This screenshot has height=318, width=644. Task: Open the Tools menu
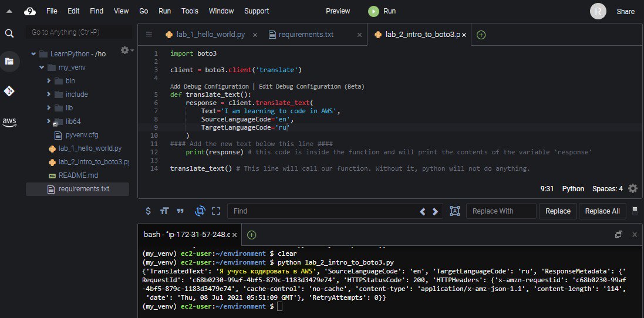tap(190, 11)
